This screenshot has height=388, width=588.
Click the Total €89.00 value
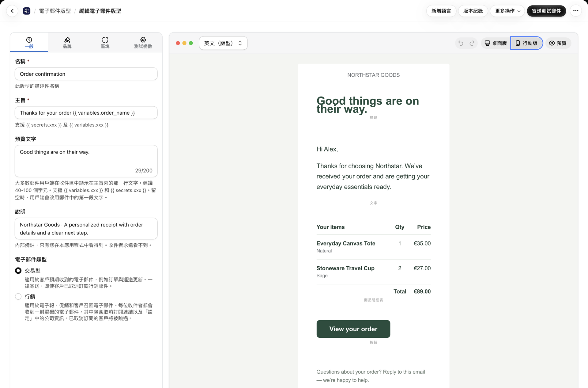[422, 291]
